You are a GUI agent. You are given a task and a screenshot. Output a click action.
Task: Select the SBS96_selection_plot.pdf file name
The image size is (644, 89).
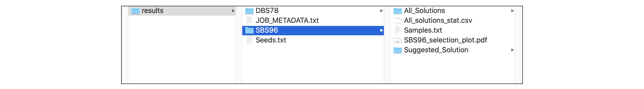(x=445, y=40)
